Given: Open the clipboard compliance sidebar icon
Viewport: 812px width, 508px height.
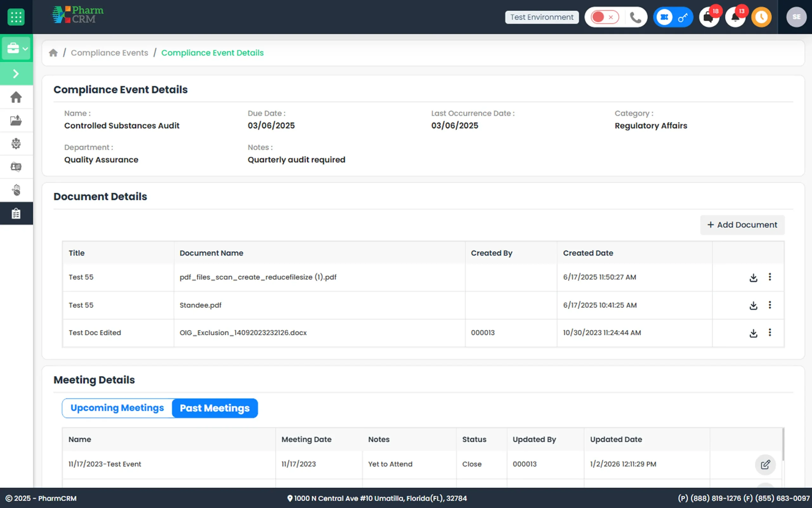Looking at the screenshot, I should [16, 213].
